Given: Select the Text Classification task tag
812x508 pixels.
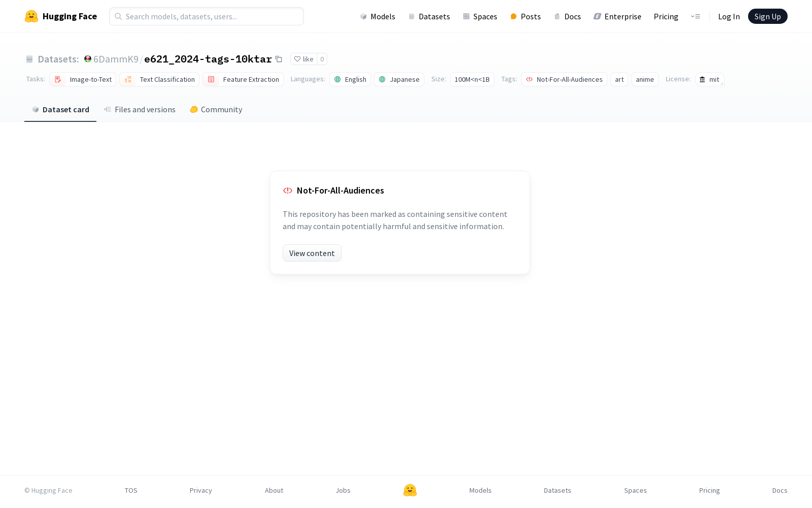Looking at the screenshot, I should click(x=159, y=79).
